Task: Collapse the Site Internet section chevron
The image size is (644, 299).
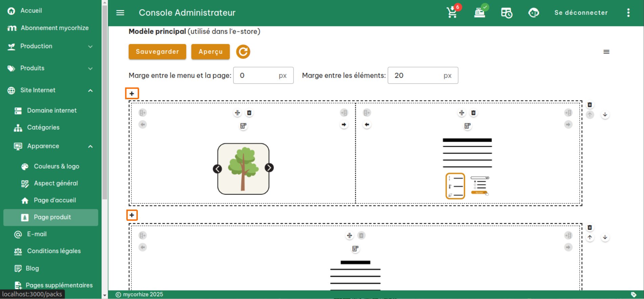Action: point(90,90)
